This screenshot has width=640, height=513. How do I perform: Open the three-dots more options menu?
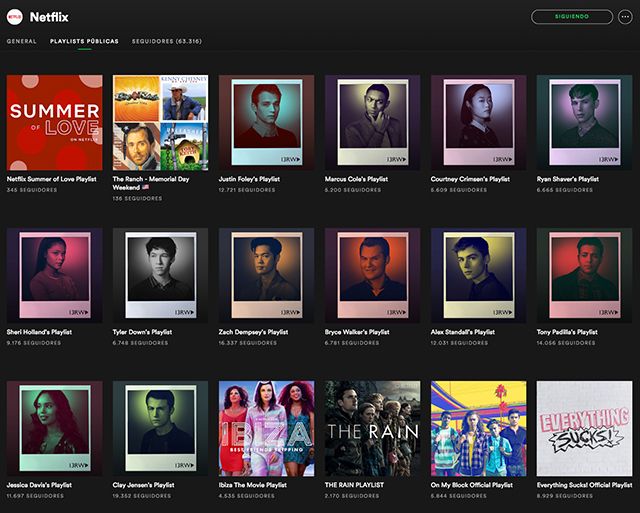click(626, 17)
